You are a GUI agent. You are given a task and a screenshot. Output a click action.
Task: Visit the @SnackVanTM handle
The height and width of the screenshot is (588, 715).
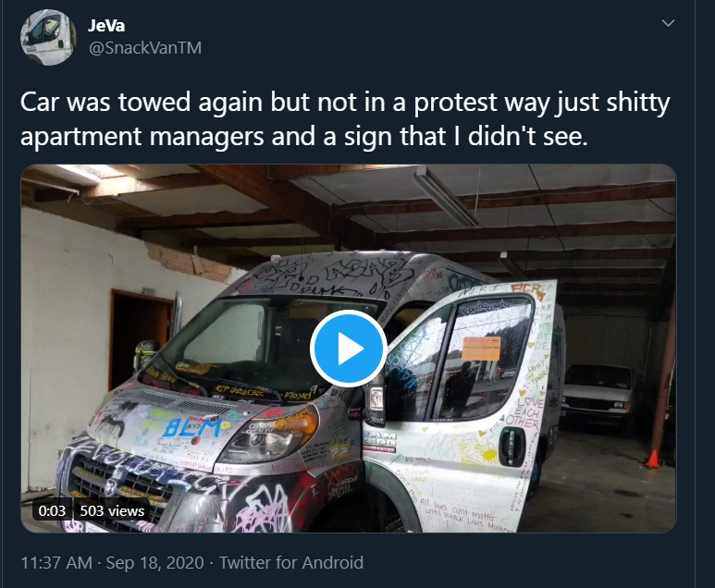(145, 48)
